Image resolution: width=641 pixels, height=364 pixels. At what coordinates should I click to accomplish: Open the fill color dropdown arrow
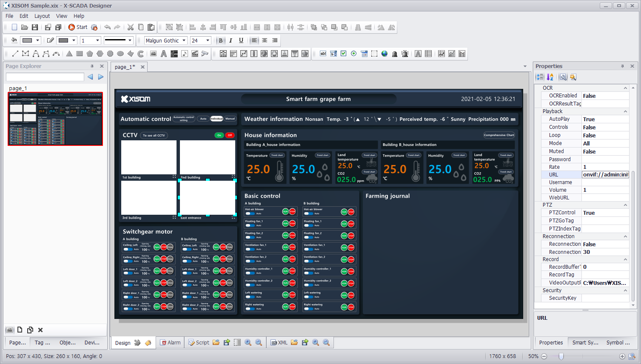coord(37,40)
